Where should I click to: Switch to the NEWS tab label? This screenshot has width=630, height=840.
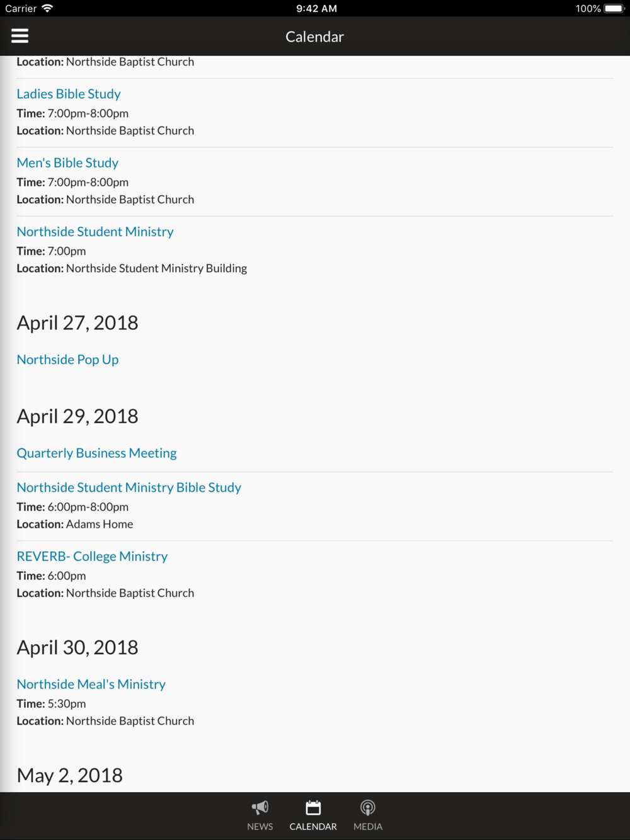[x=260, y=826]
